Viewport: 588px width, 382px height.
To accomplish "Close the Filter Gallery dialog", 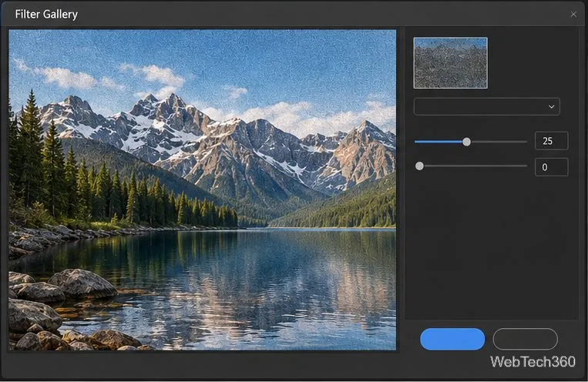I will (573, 14).
